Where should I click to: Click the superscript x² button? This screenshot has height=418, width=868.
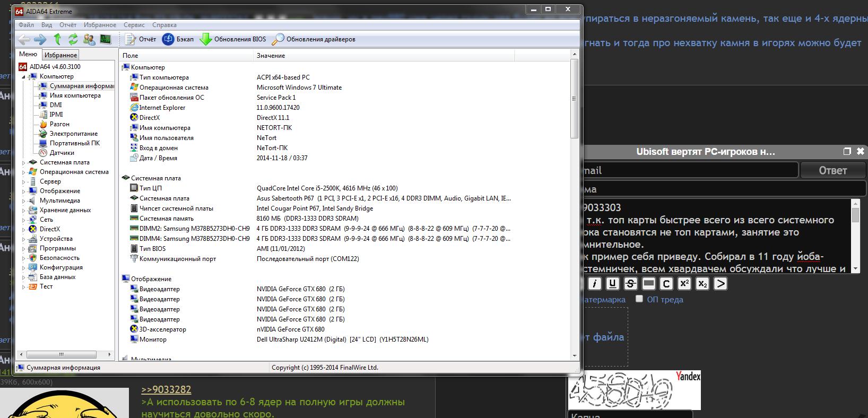pos(684,284)
